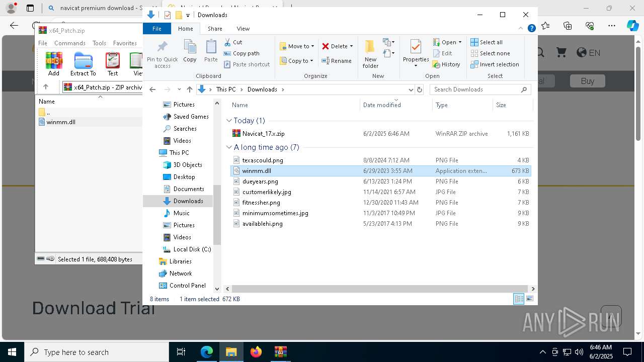
Task: Click WinRAR Add toolbar icon
Action: point(54,64)
